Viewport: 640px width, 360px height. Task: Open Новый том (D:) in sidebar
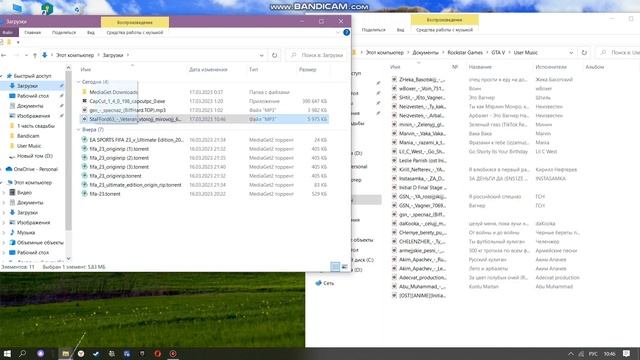click(x=34, y=156)
